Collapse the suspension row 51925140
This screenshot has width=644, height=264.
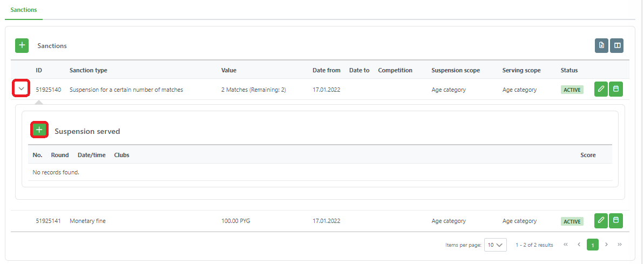pos(21,89)
